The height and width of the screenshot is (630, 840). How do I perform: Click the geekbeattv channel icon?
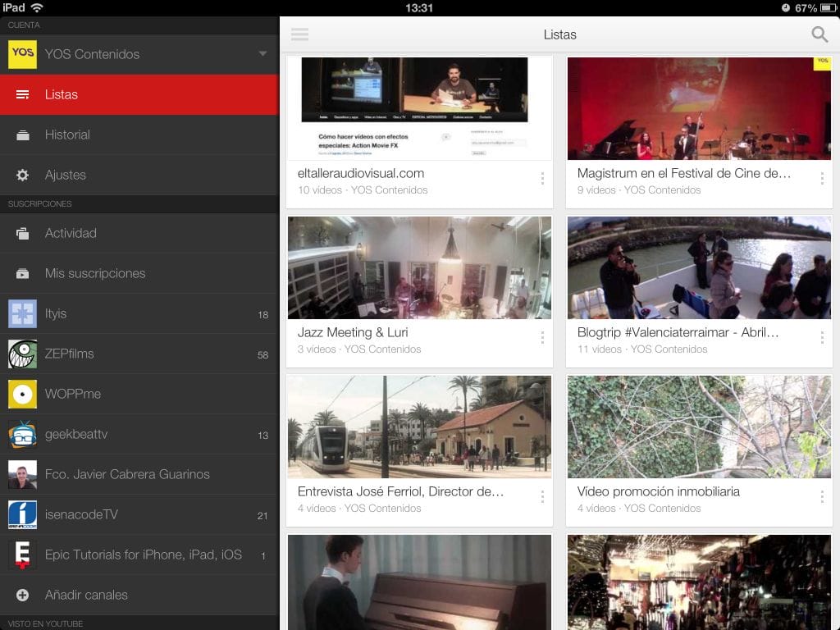(22, 434)
